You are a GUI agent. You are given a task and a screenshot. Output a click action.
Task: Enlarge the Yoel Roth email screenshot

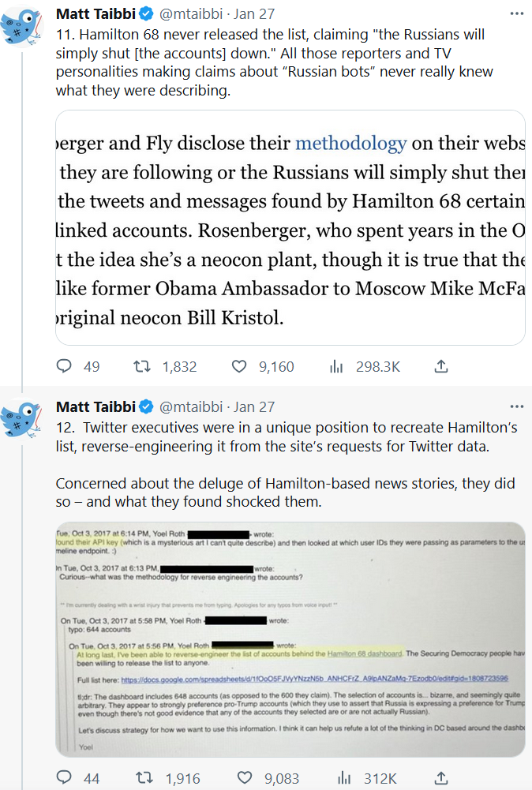tap(290, 639)
